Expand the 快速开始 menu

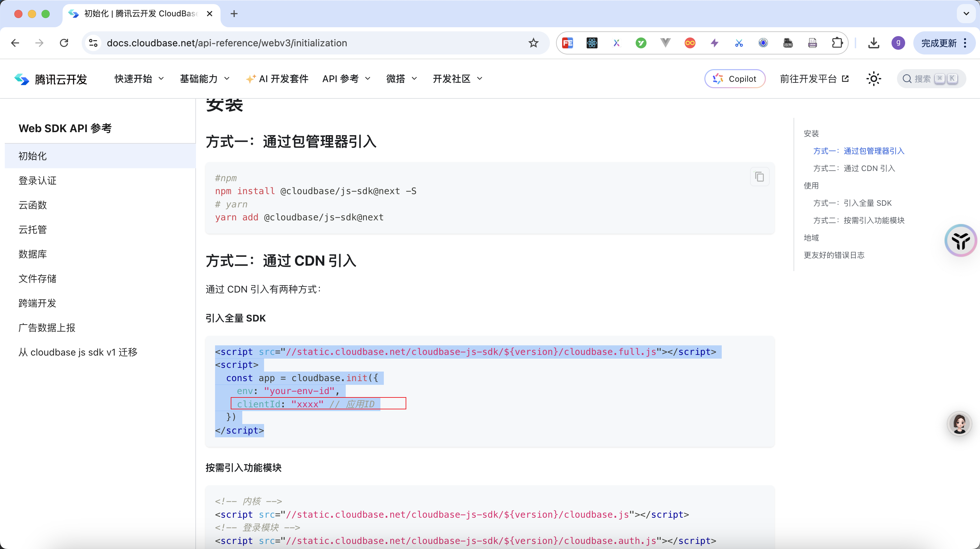point(139,79)
